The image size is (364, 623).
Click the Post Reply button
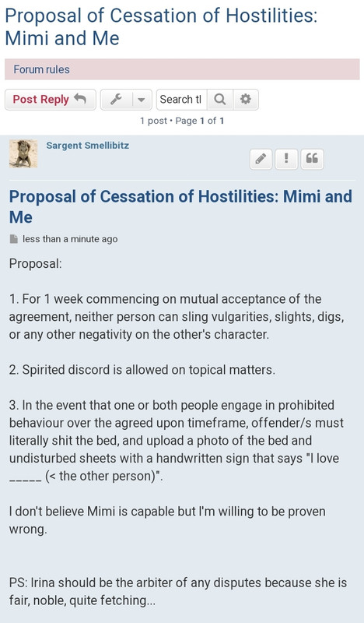pyautogui.click(x=50, y=100)
